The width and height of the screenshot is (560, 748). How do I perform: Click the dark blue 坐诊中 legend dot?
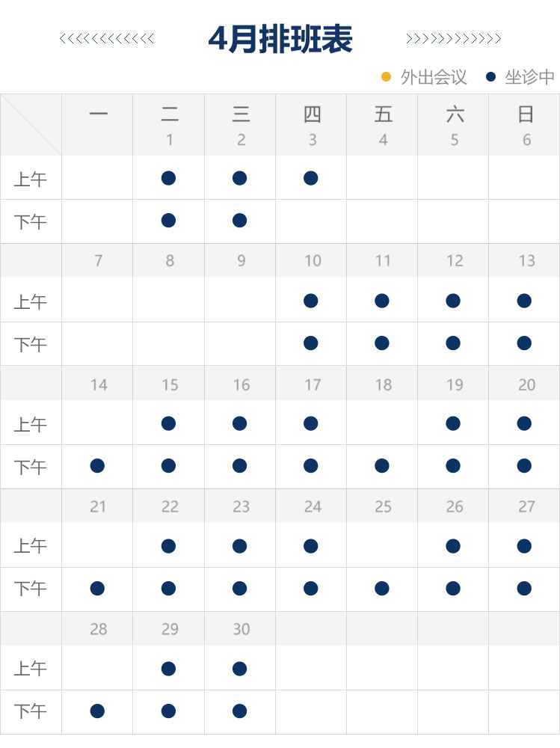pos(491,76)
